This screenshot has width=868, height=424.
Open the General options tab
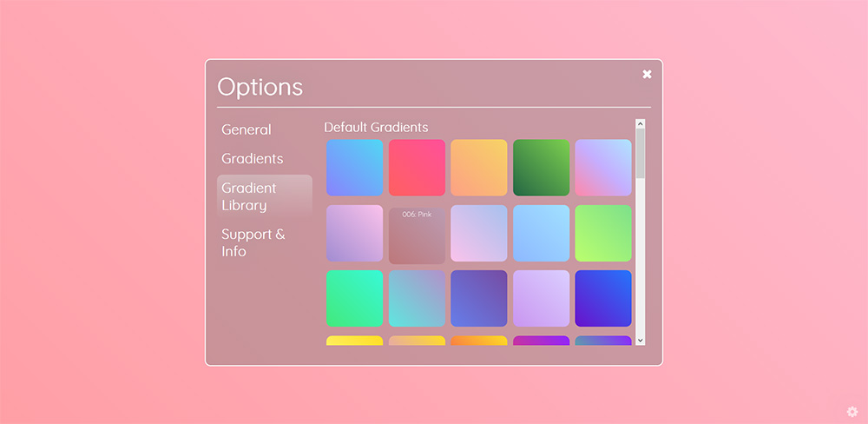(x=247, y=129)
